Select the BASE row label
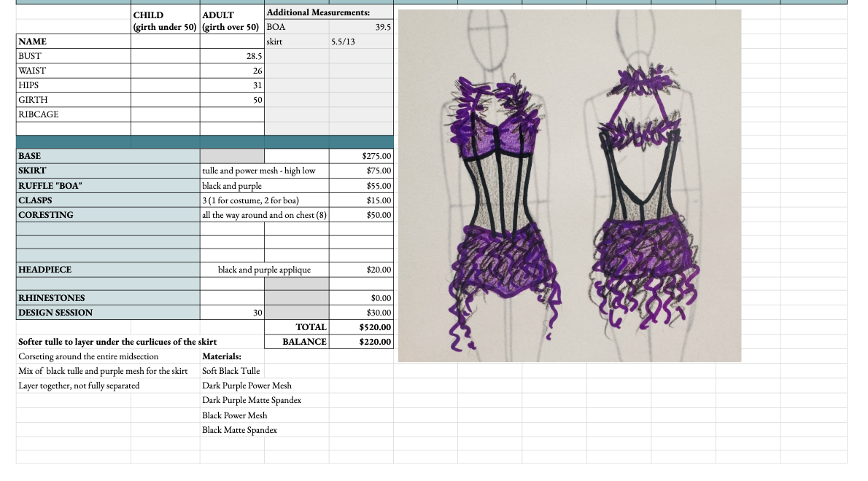Screen dimensions: 868x481 [x=108, y=156]
